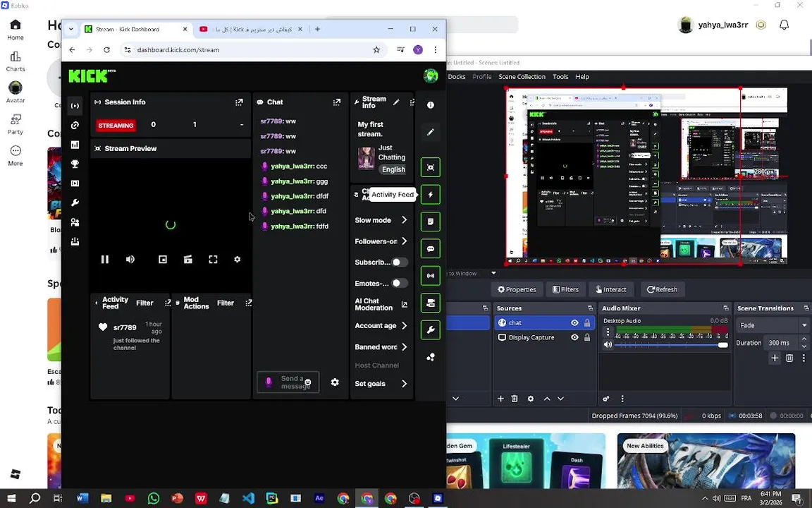Screen dimensions: 812x508
Task: Click Filters button in OBS
Action: click(x=565, y=290)
